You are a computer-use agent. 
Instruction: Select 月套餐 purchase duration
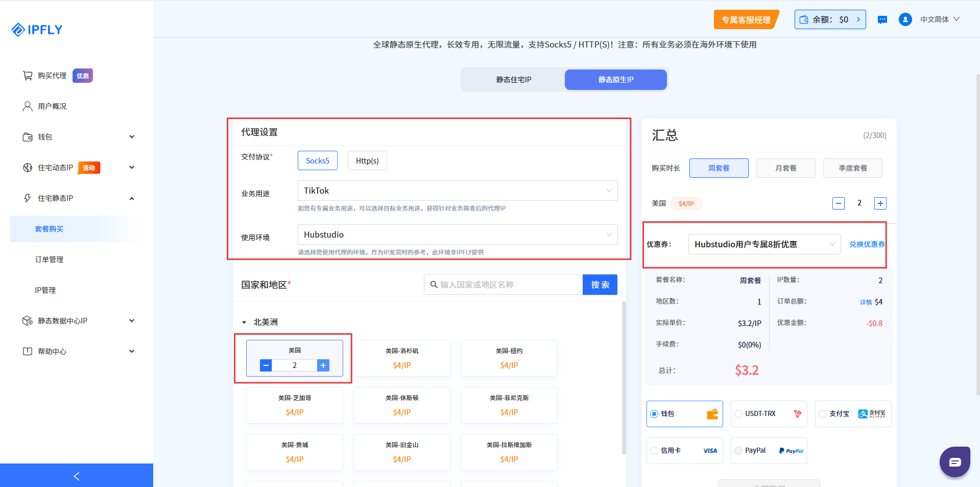point(786,168)
